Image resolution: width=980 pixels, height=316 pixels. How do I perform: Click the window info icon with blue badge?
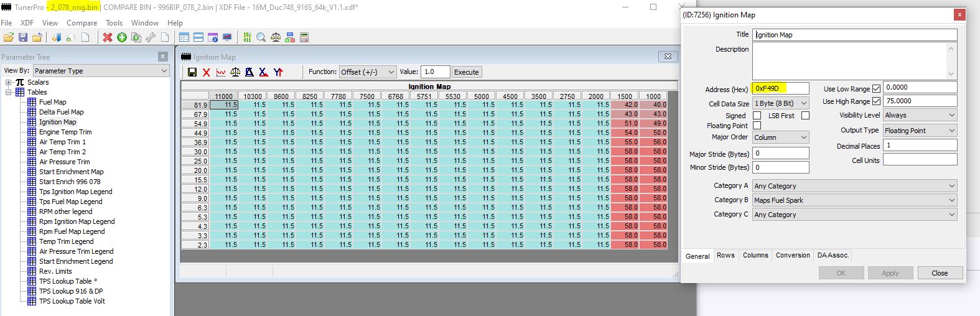(213, 37)
